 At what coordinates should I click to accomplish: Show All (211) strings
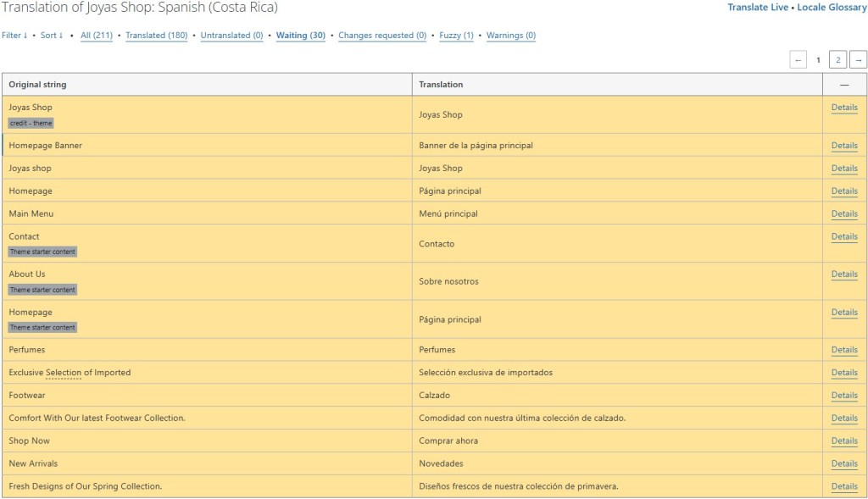tap(97, 36)
